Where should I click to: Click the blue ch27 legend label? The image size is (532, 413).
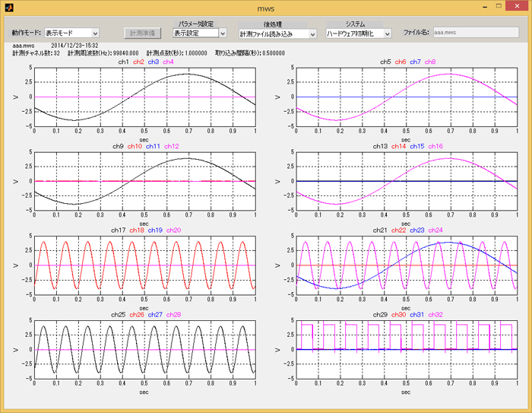[x=155, y=315]
